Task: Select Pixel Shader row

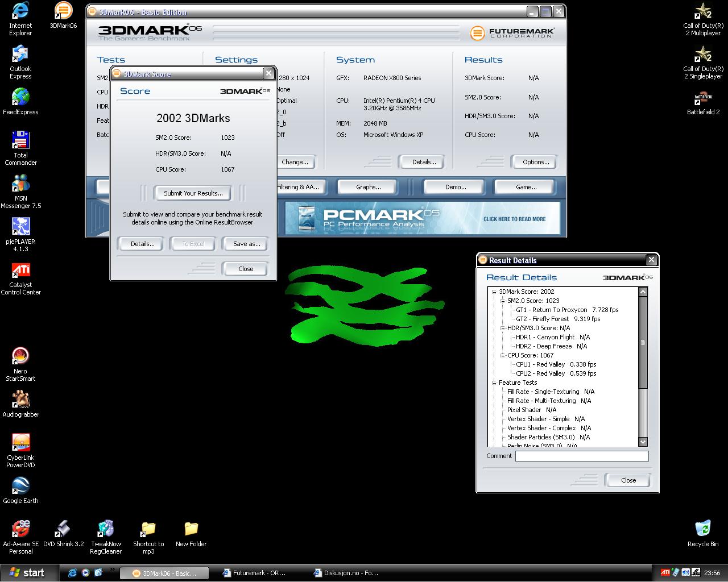Action: pos(532,410)
